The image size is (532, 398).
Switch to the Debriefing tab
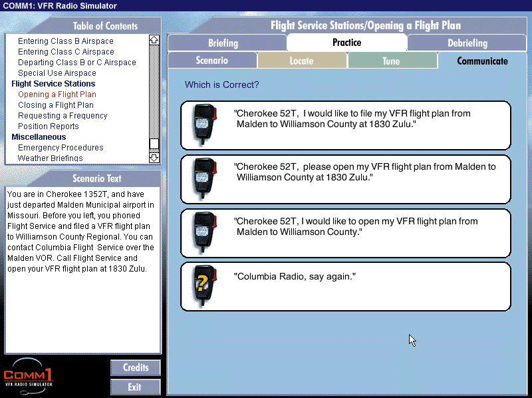click(x=466, y=43)
